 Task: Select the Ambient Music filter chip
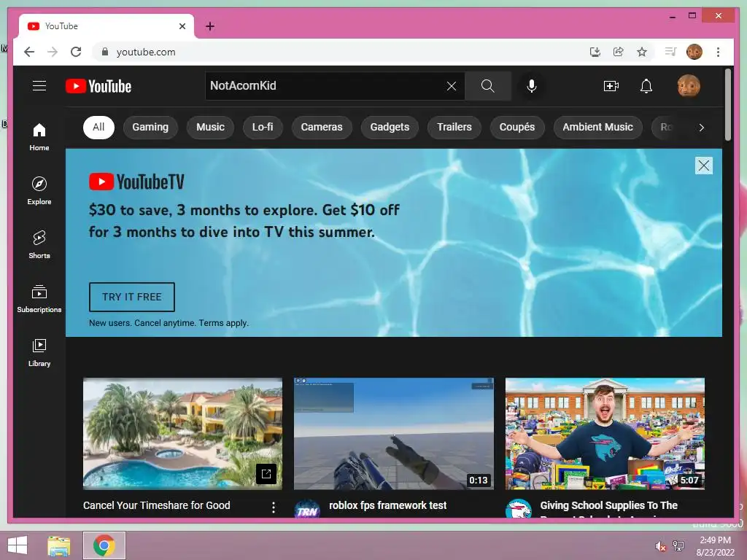(x=597, y=127)
